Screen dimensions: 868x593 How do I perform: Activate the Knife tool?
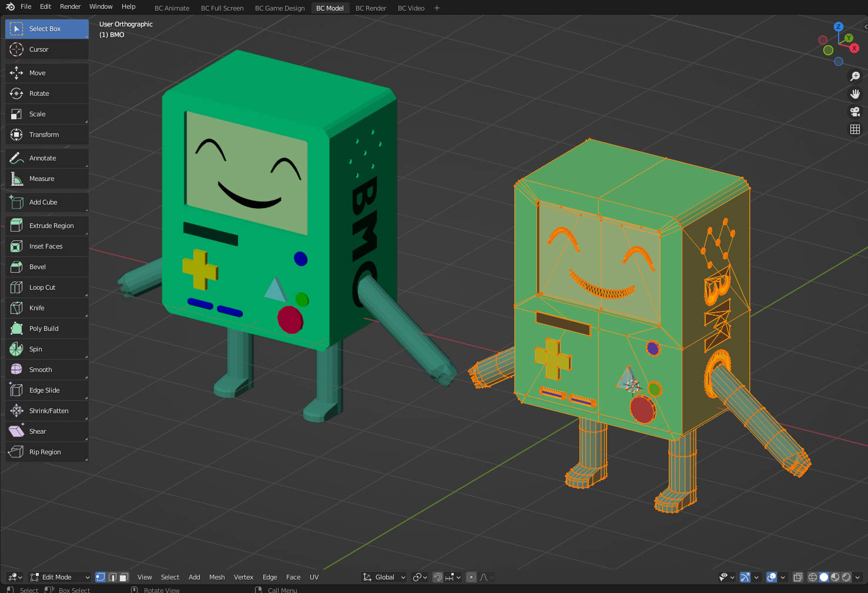47,308
